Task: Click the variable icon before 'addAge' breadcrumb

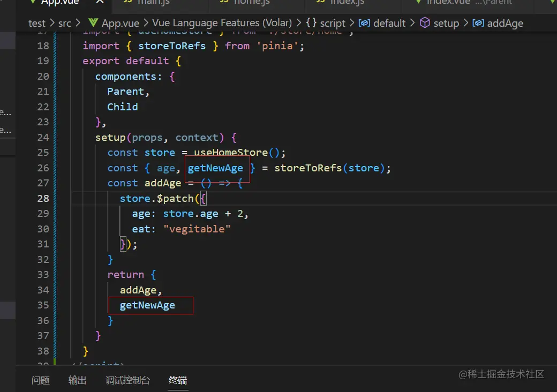Action: click(478, 23)
